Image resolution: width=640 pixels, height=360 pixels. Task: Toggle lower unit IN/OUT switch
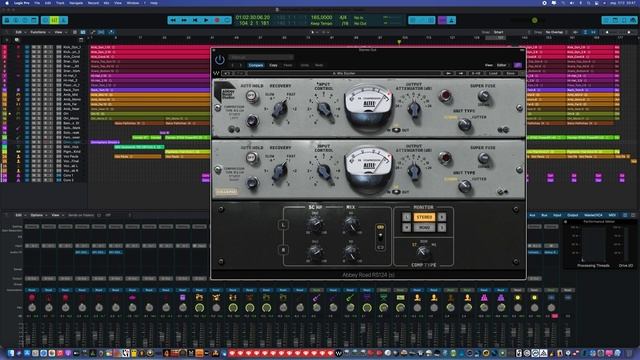(x=396, y=192)
